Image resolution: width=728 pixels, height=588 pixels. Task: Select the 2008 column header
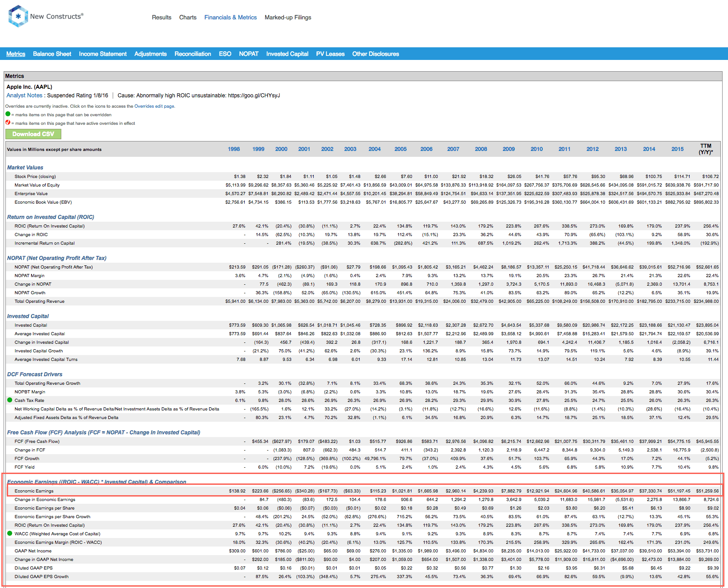point(481,149)
